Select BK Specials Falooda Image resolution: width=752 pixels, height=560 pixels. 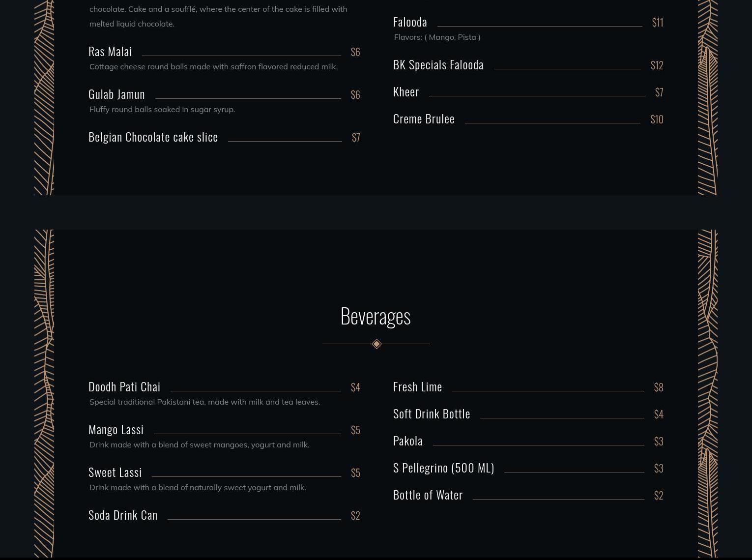438,65
